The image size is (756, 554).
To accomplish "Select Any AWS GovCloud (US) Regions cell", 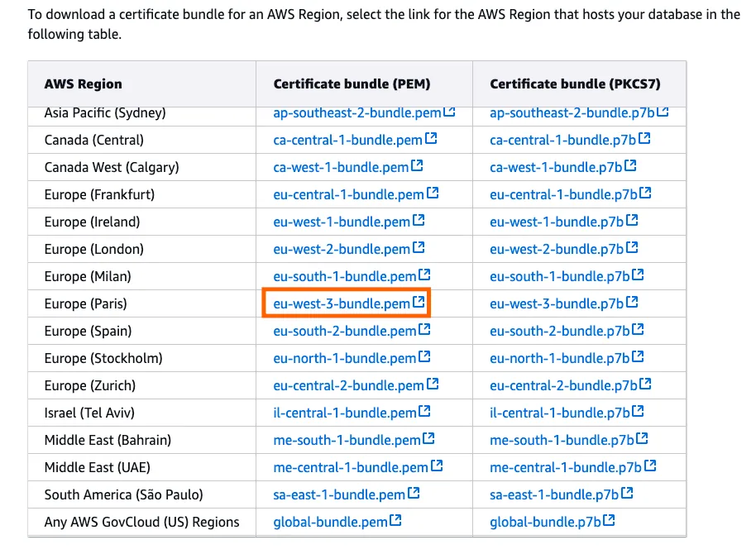I will click(x=141, y=523).
